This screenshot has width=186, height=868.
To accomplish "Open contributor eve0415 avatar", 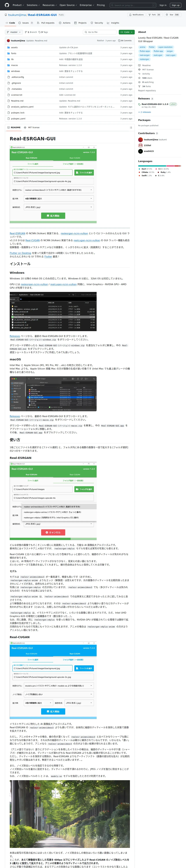I will pos(140,151).
